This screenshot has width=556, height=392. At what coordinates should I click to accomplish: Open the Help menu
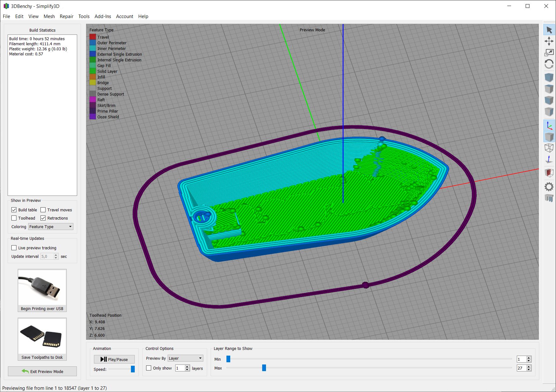pos(143,16)
